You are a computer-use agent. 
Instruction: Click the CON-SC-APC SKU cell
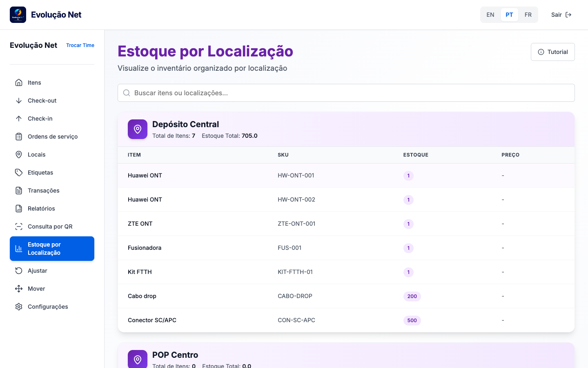click(x=296, y=320)
